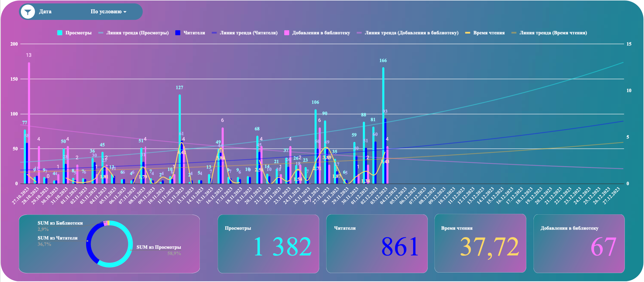This screenshot has width=644, height=282.
Task: Click the dropdown arrow beside 'По условию'
Action: [x=125, y=12]
